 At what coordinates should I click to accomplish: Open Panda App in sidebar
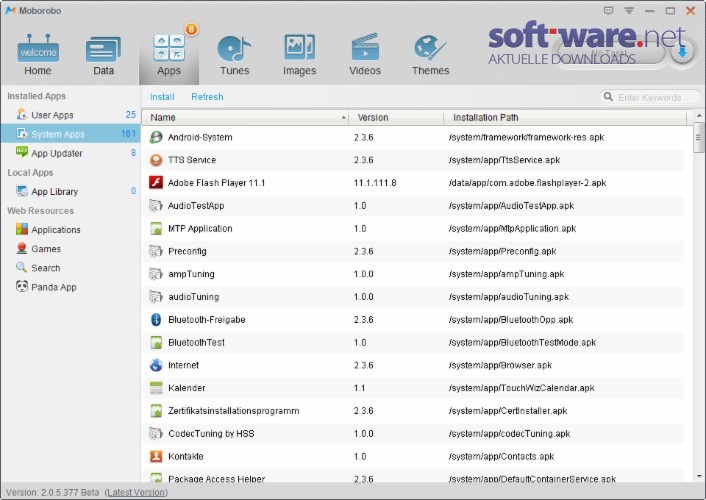pyautogui.click(x=46, y=287)
